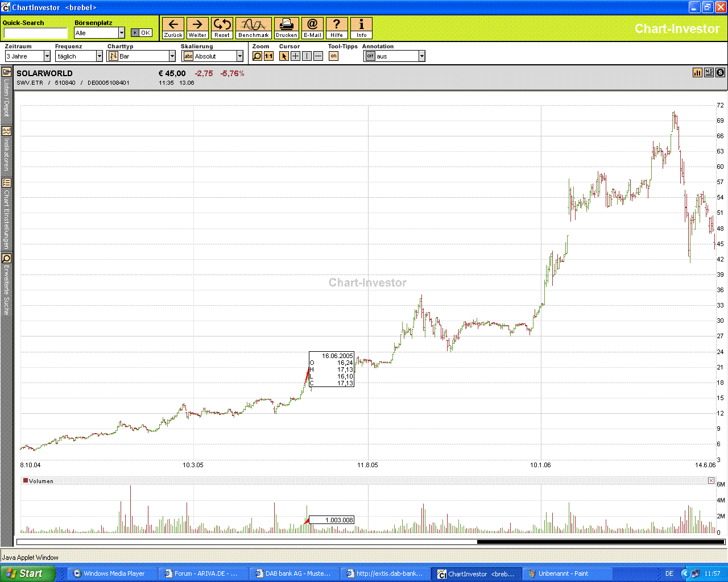This screenshot has width=728, height=582.
Task: Select the chart zoom magnifier tool
Action: [257, 56]
